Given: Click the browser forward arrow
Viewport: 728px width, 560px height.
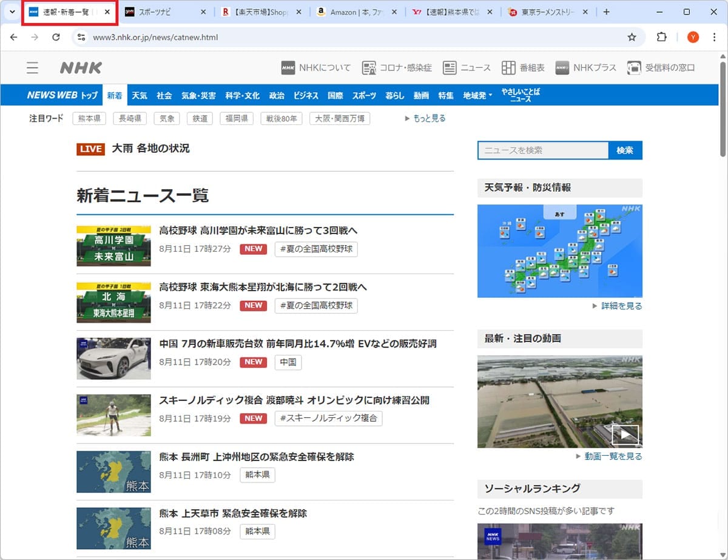Looking at the screenshot, I should tap(35, 37).
